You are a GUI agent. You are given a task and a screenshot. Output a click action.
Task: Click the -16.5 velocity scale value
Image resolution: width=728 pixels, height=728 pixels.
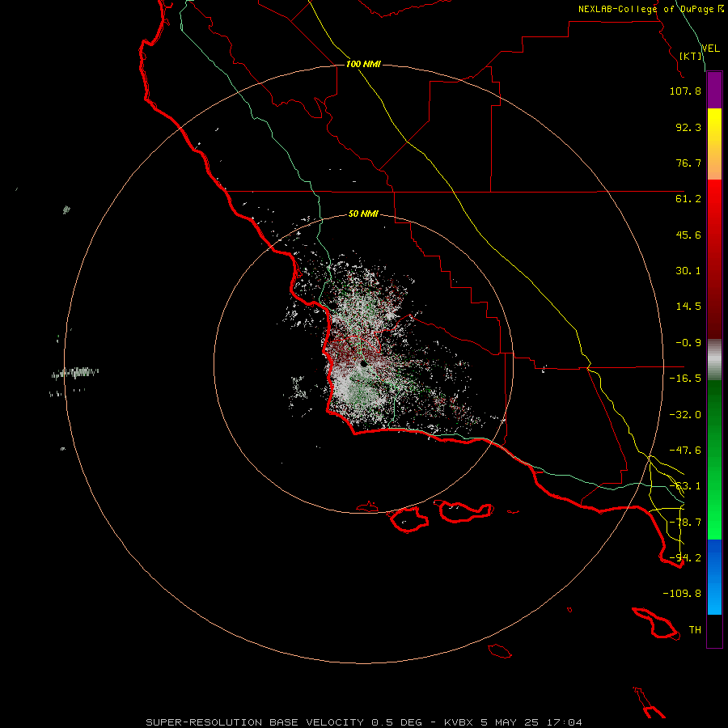pyautogui.click(x=685, y=379)
